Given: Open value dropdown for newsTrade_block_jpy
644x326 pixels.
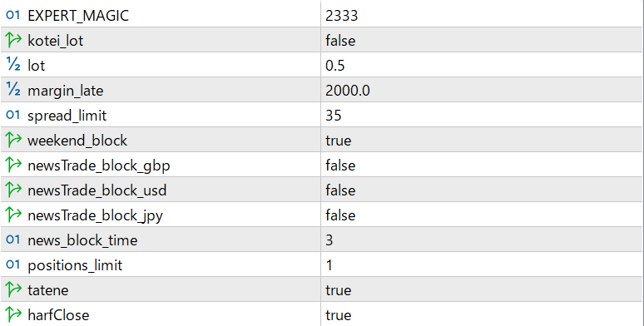Looking at the screenshot, I should coord(482,215).
